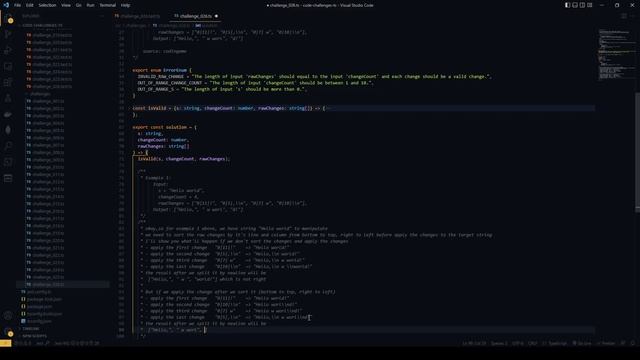Screen dimensions: 640x360
Task: Split the editor to the right
Action: pos(624,16)
